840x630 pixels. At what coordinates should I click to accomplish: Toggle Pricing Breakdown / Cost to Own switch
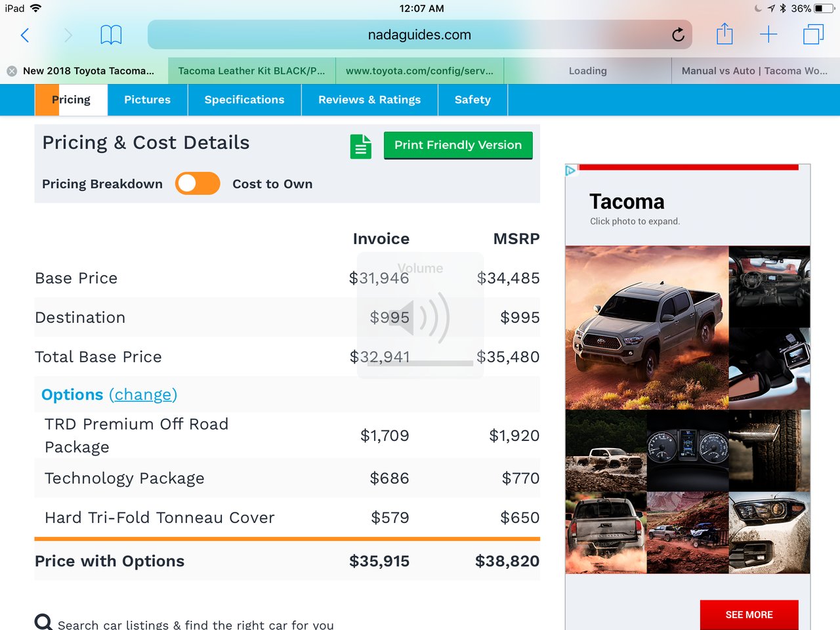198,184
